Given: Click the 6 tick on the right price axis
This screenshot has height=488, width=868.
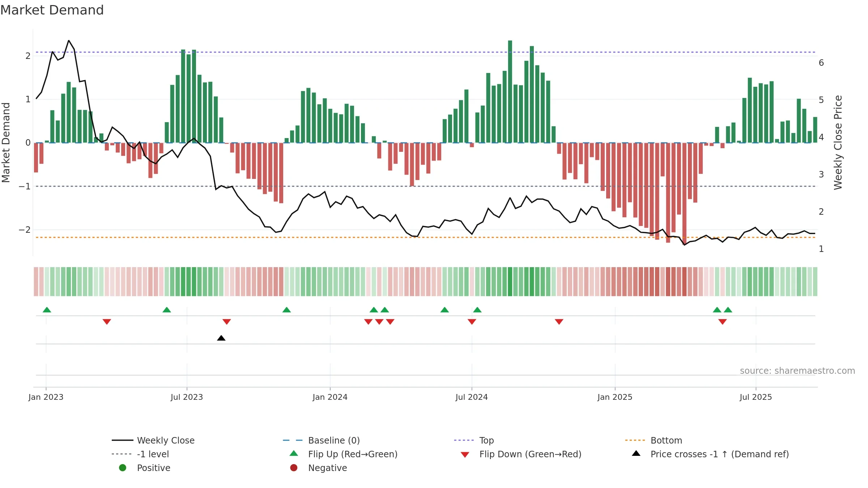Looking at the screenshot, I should (821, 63).
